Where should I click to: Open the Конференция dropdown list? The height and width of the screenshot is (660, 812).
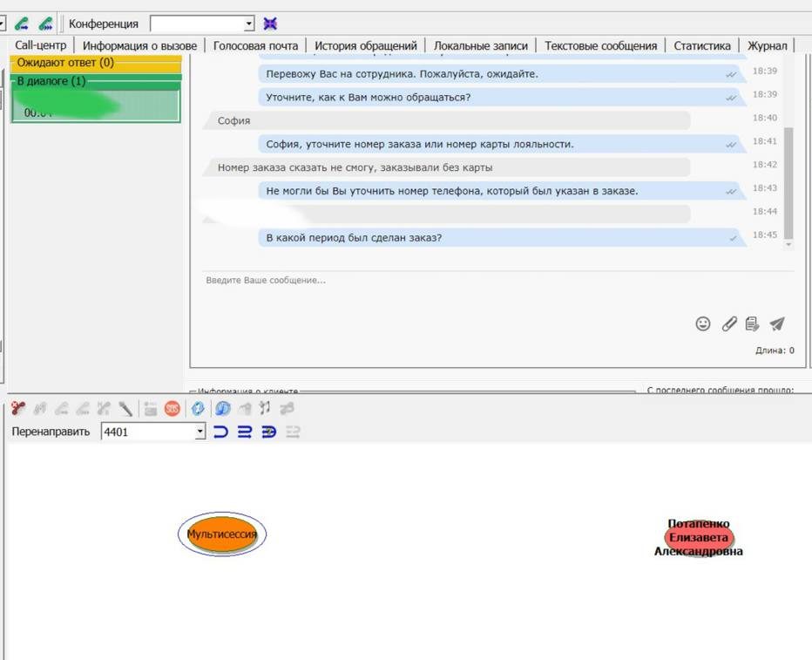[249, 24]
